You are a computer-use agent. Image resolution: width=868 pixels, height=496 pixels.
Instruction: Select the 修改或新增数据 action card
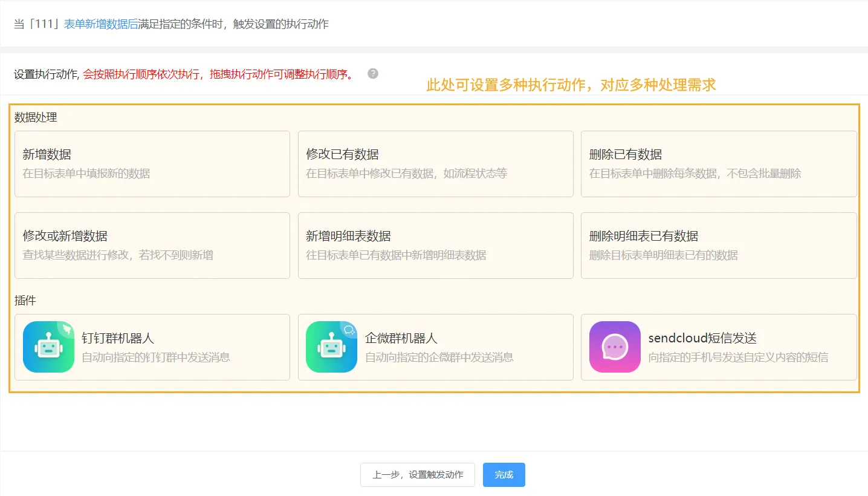152,246
